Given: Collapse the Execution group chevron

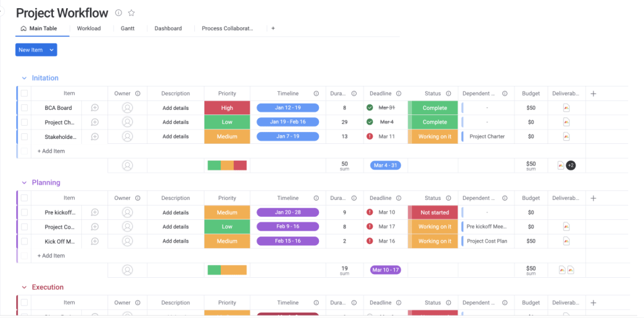Looking at the screenshot, I should 25,287.
